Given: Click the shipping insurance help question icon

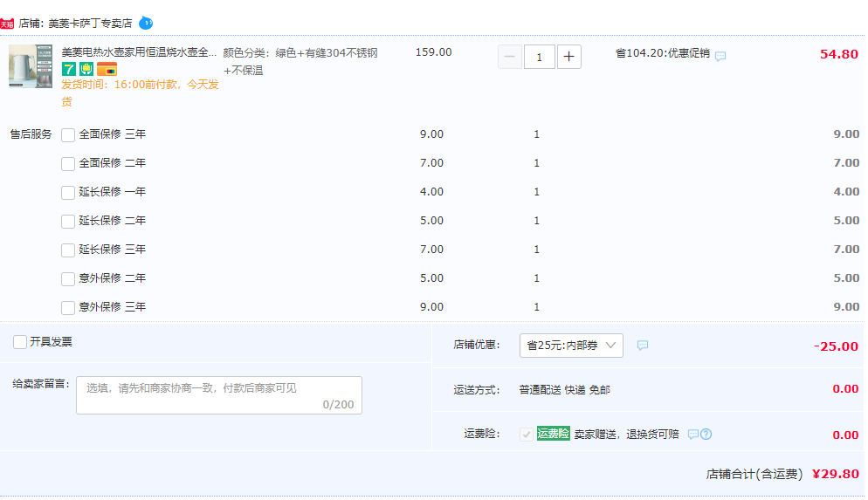Looking at the screenshot, I should [706, 435].
